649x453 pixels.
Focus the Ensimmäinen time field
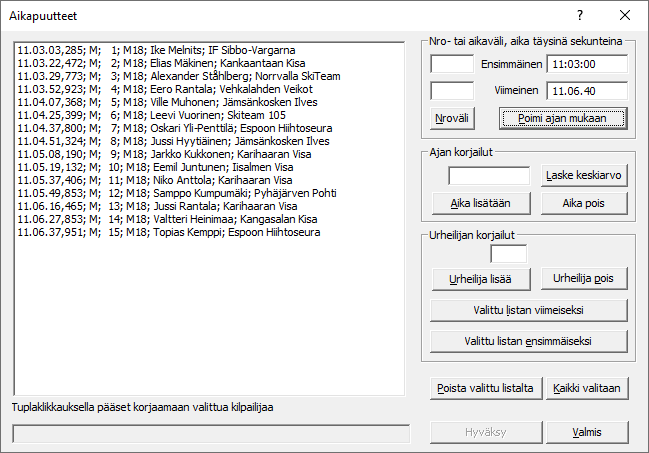(x=587, y=64)
